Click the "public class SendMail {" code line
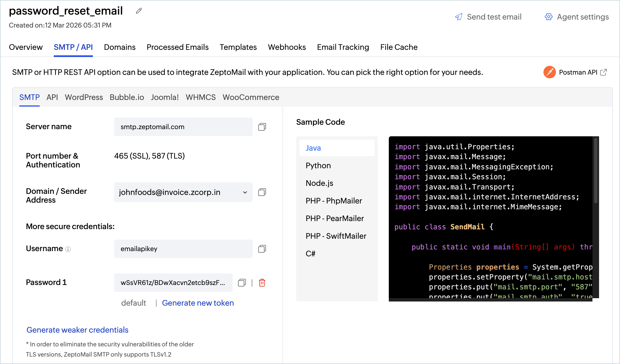 tap(444, 227)
